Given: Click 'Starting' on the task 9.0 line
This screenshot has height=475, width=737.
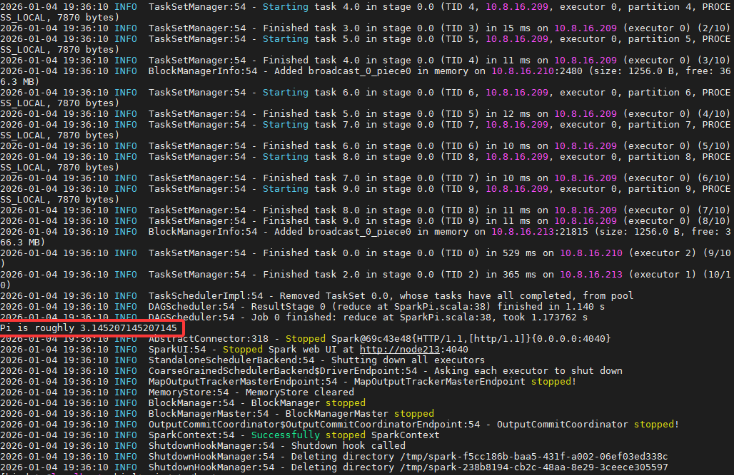Looking at the screenshot, I should [285, 189].
